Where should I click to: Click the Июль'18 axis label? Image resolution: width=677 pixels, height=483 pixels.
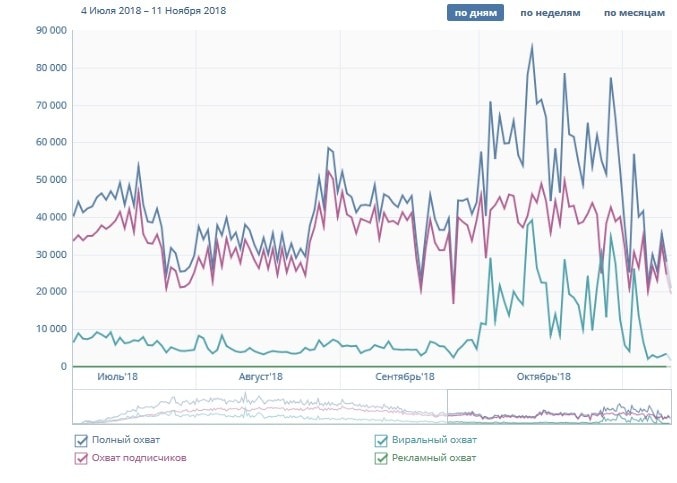[118, 377]
